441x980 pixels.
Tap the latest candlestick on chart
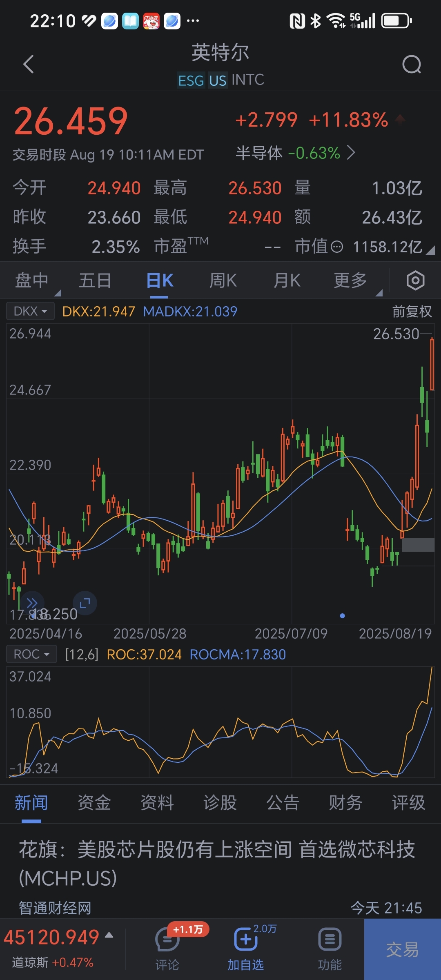tap(432, 364)
